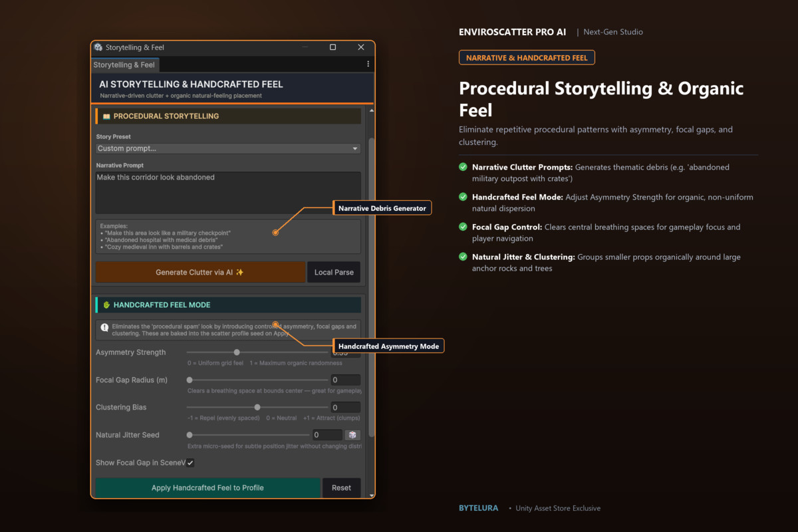Click the ENVIROSCATTER PRO AI title text
798x532 pixels.
point(513,32)
